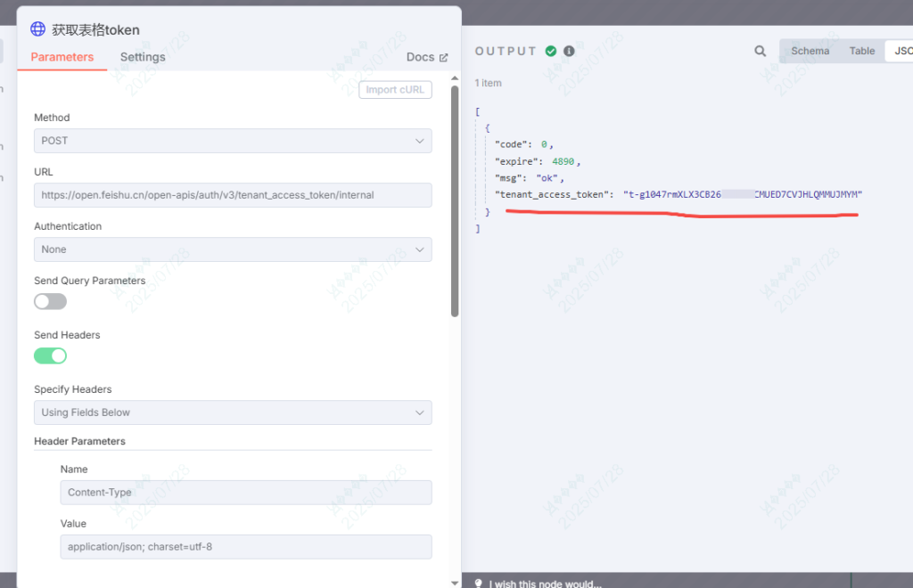
Task: Disable the Send Headers toggle
Action: point(50,355)
